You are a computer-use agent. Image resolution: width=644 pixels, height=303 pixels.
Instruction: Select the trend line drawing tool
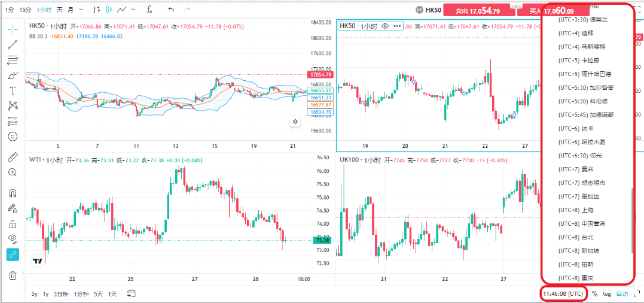13,44
